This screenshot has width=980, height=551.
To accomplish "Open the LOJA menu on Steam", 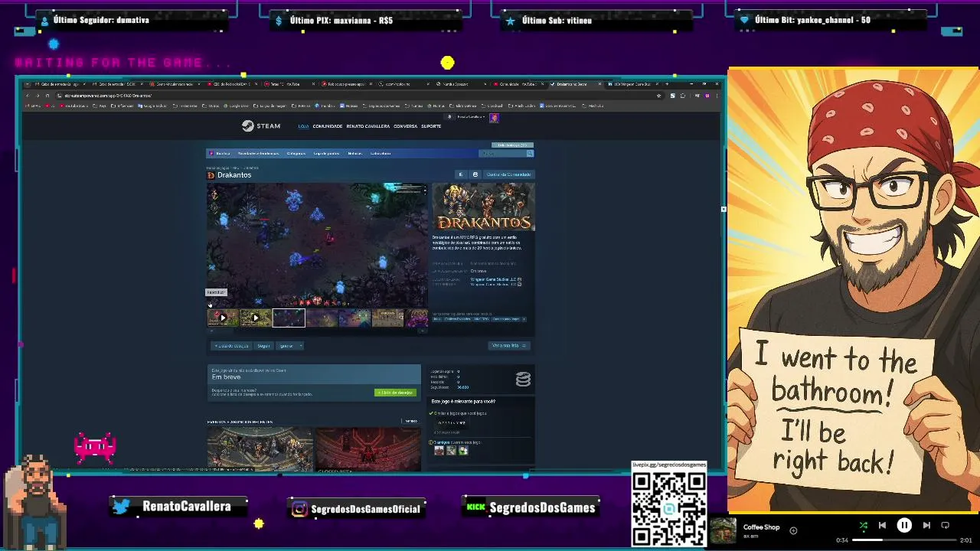I will [303, 126].
